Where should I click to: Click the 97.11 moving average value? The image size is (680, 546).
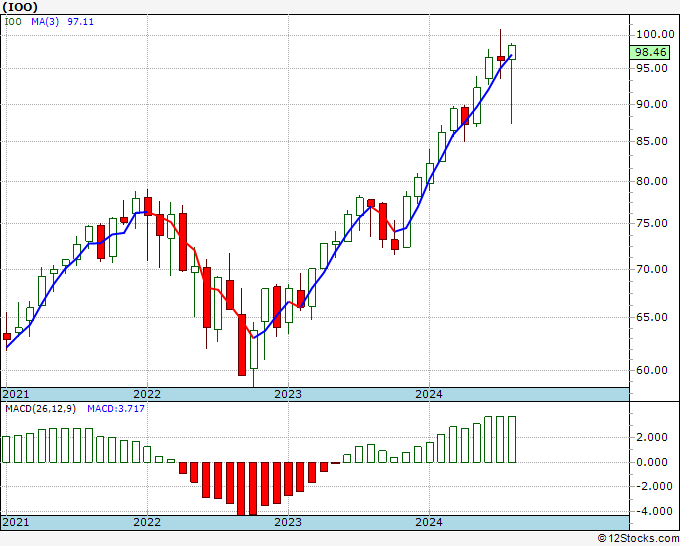(x=81, y=22)
